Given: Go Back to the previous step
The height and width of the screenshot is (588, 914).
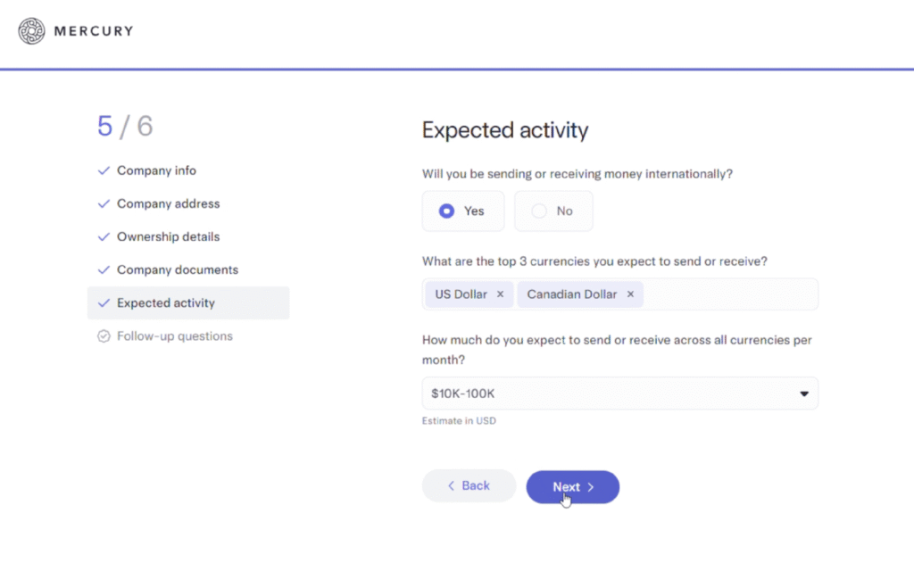Looking at the screenshot, I should pos(469,486).
